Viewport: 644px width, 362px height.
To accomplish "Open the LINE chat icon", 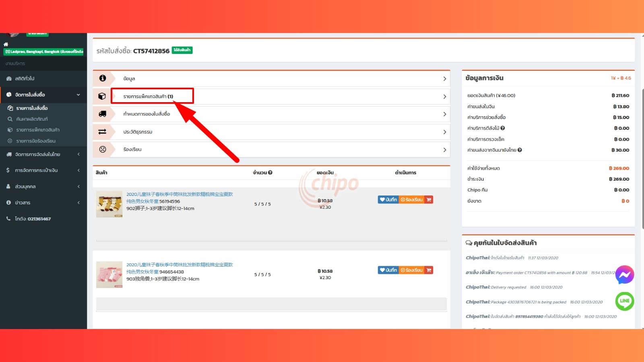I will [624, 301].
